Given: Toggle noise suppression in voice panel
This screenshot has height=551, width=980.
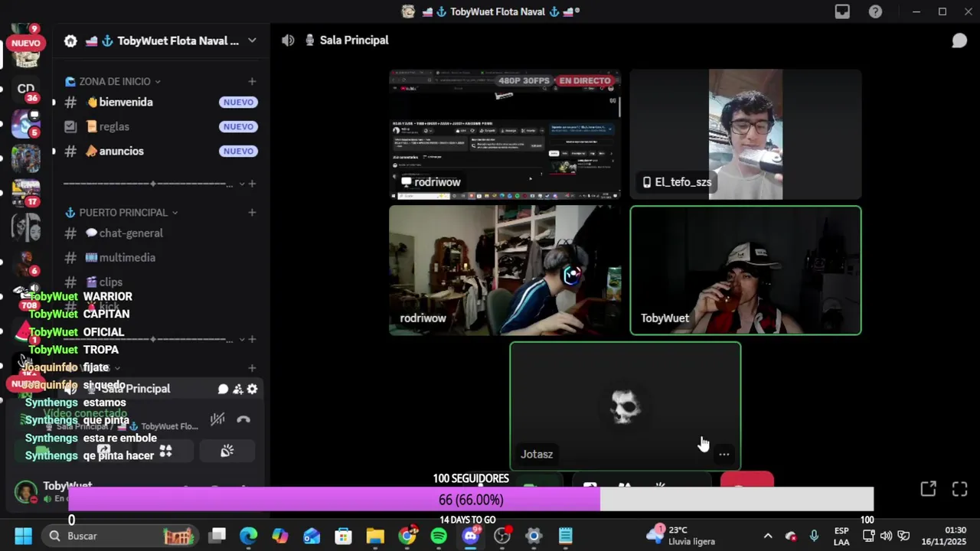Looking at the screenshot, I should 217,419.
